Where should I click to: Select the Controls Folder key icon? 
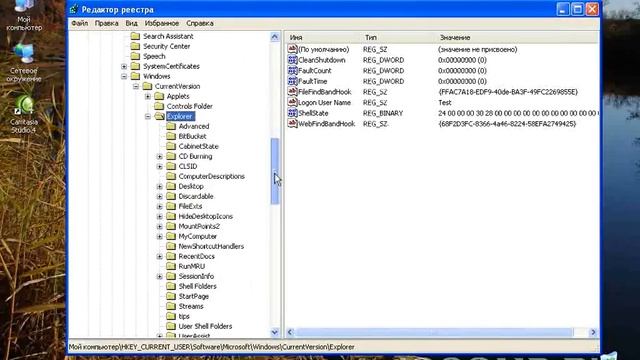click(159, 106)
